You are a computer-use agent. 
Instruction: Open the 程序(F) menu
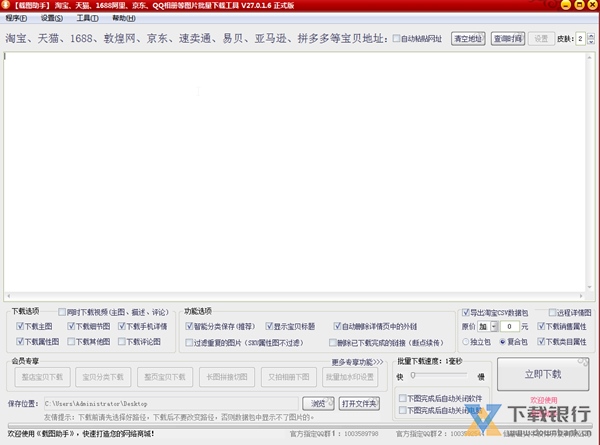click(x=16, y=18)
